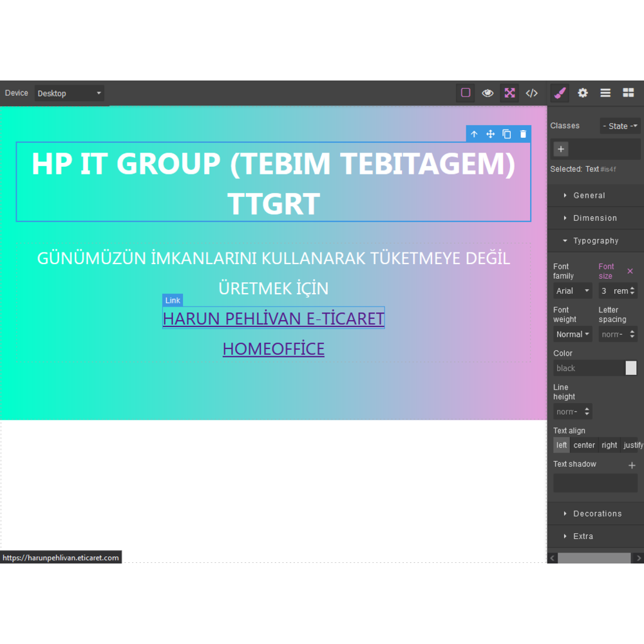
Task: Collapse the Typography section
Action: tap(595, 241)
